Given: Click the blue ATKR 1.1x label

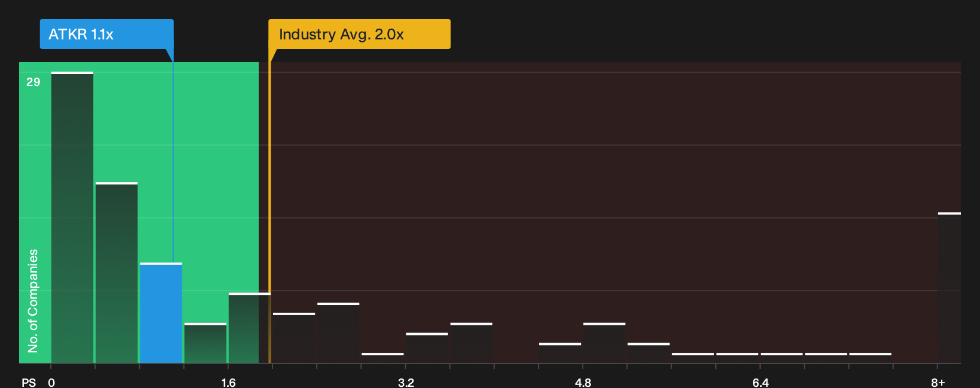Looking at the screenshot, I should point(106,34).
